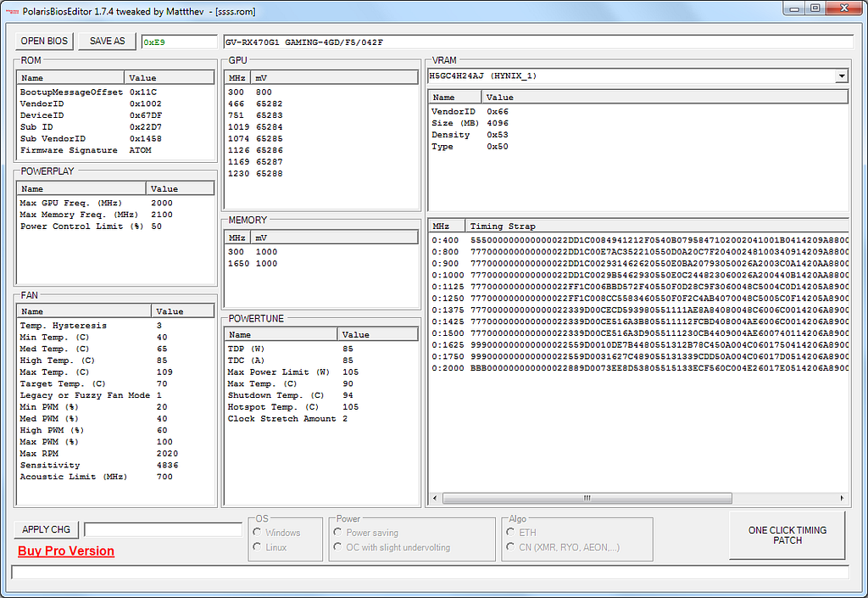Viewport: 868px width, 598px height.
Task: Open the Buy Pro Version link
Action: tap(66, 551)
